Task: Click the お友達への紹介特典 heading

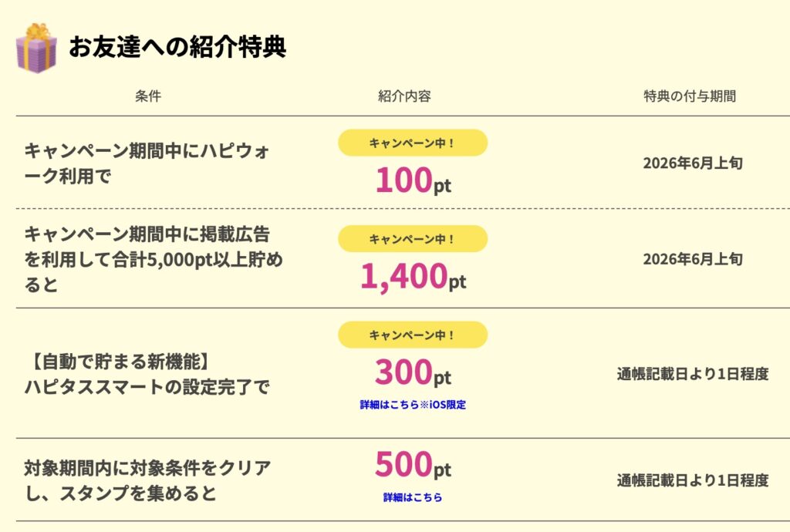Action: click(x=177, y=47)
